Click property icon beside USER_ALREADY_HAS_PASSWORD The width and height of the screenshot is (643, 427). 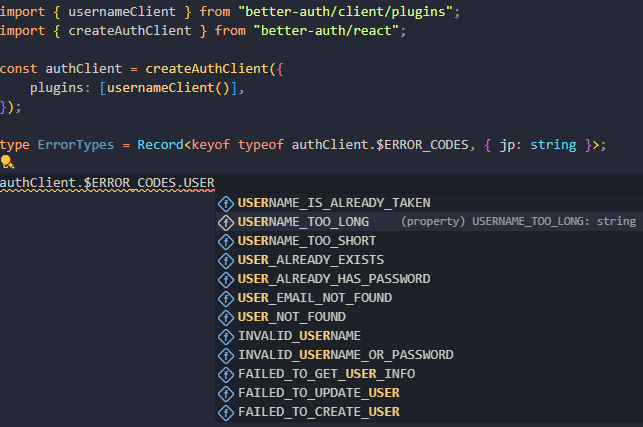pos(226,279)
